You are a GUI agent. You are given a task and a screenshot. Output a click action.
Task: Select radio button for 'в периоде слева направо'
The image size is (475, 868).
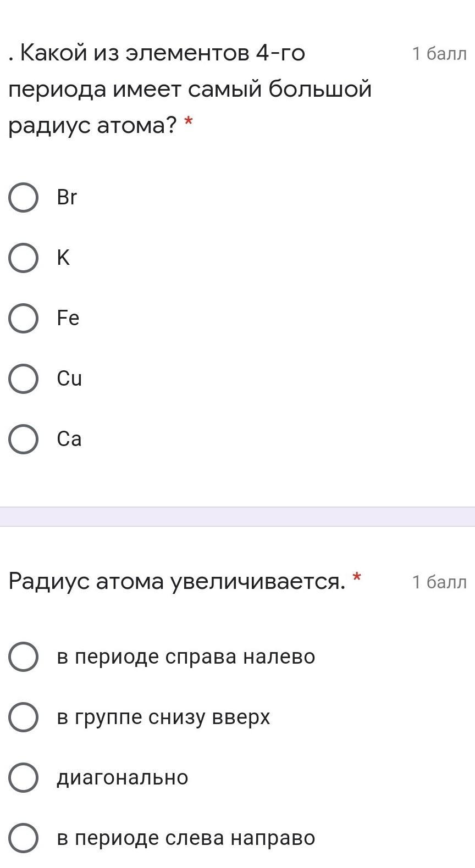24,838
